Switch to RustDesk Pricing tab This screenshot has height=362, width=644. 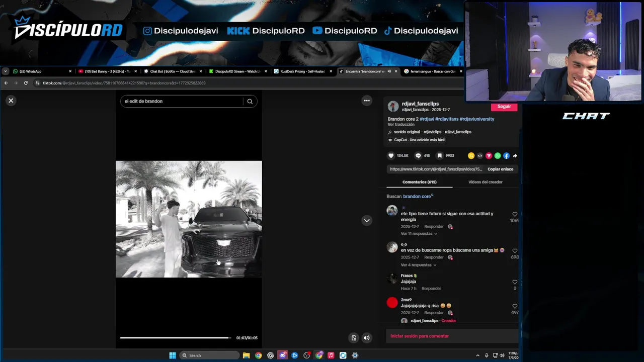pos(302,71)
